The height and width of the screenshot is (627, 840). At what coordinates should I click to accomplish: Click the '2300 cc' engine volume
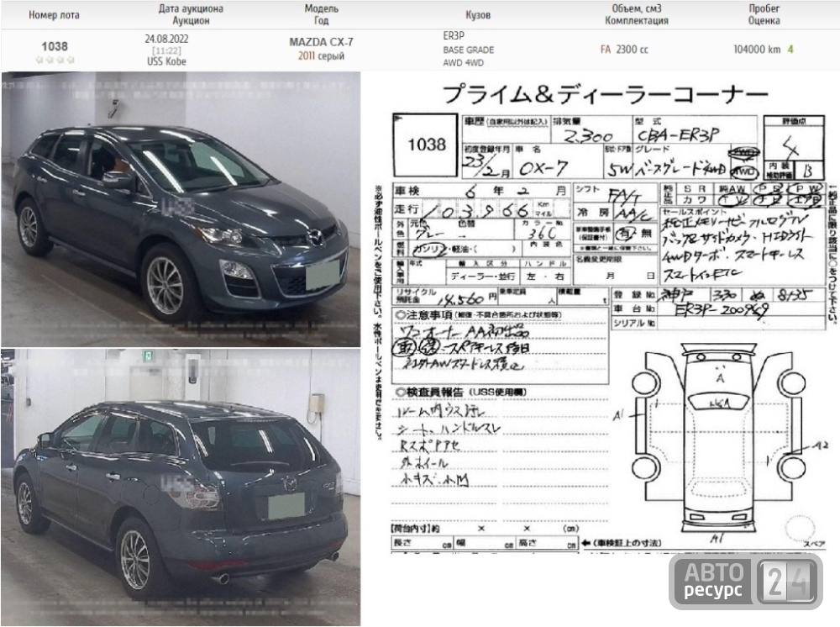(633, 50)
